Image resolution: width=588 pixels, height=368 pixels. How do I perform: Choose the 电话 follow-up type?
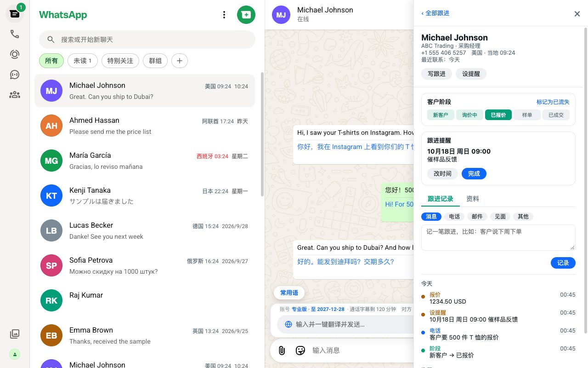[454, 216]
